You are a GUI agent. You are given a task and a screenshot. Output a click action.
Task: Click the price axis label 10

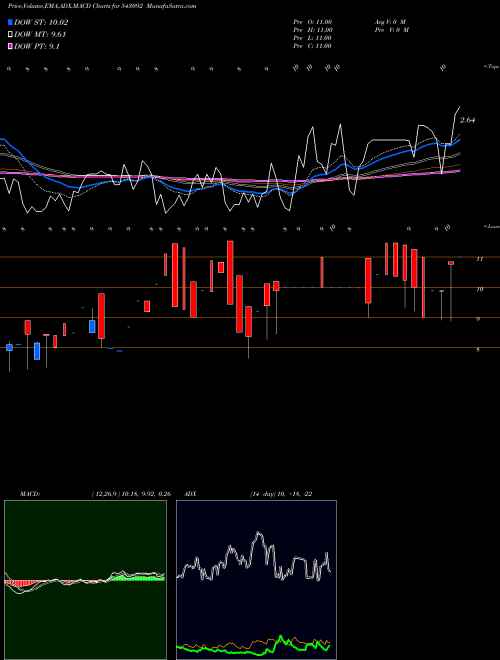coord(479,289)
